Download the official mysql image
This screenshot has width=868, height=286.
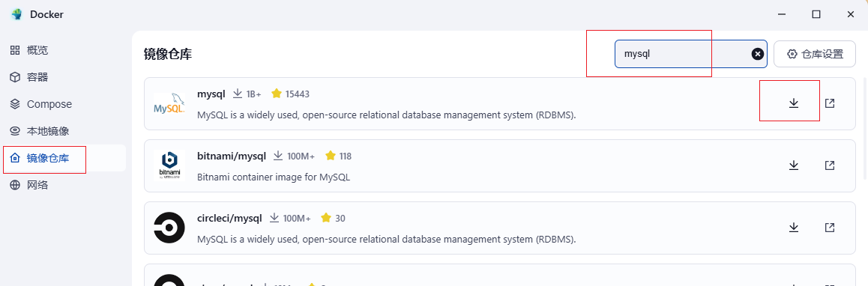pyautogui.click(x=793, y=103)
